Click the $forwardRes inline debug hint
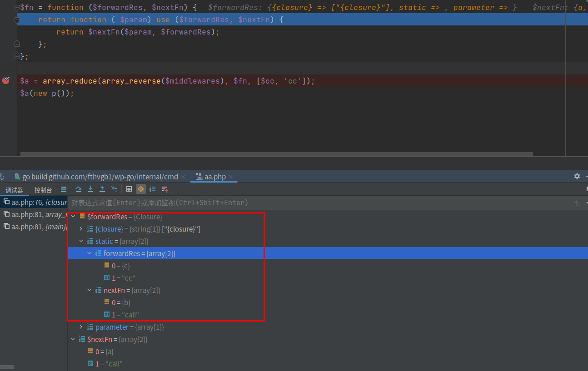The height and width of the screenshot is (371, 588). point(362,7)
